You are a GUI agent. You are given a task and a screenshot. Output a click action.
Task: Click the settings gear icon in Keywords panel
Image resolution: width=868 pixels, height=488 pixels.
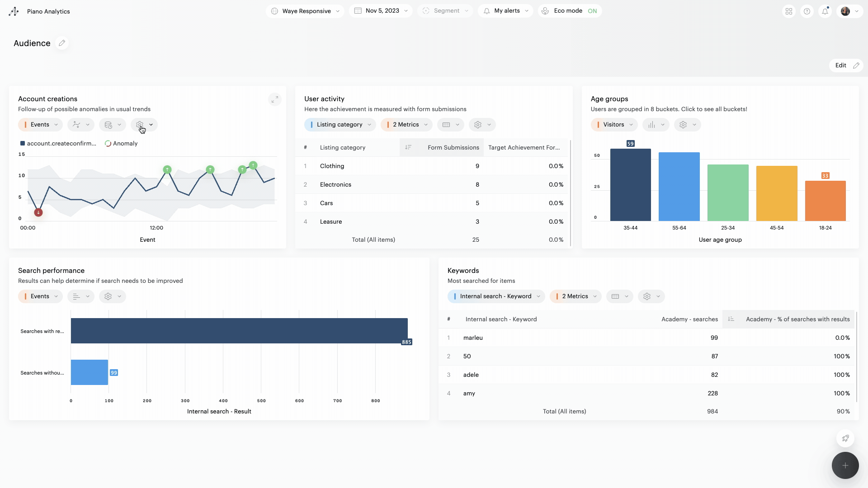click(647, 296)
